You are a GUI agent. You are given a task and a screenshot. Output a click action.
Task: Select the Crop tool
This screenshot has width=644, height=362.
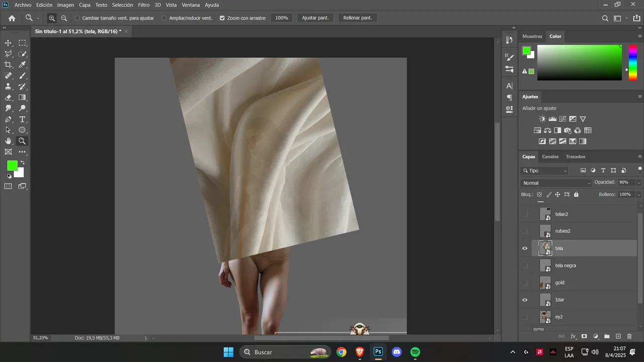9,65
